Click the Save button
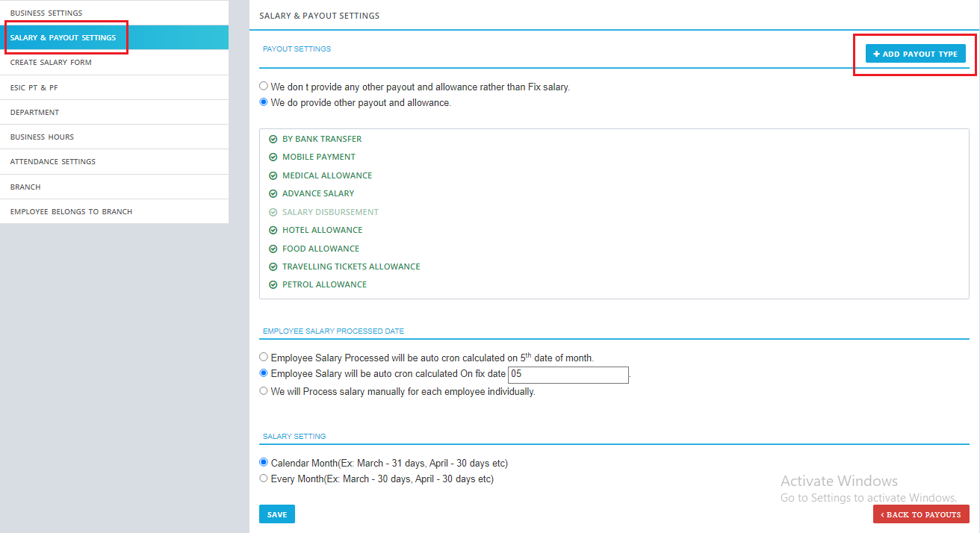Image resolution: width=980 pixels, height=533 pixels. click(x=277, y=514)
